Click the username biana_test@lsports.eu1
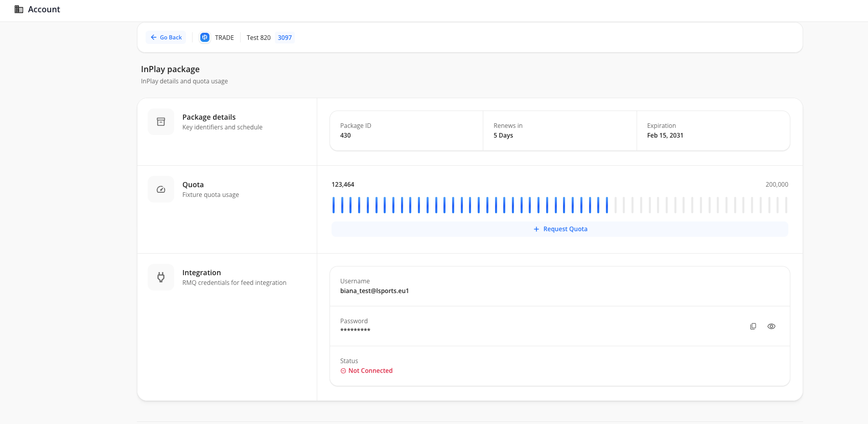Image resolution: width=868 pixels, height=424 pixels. click(374, 291)
